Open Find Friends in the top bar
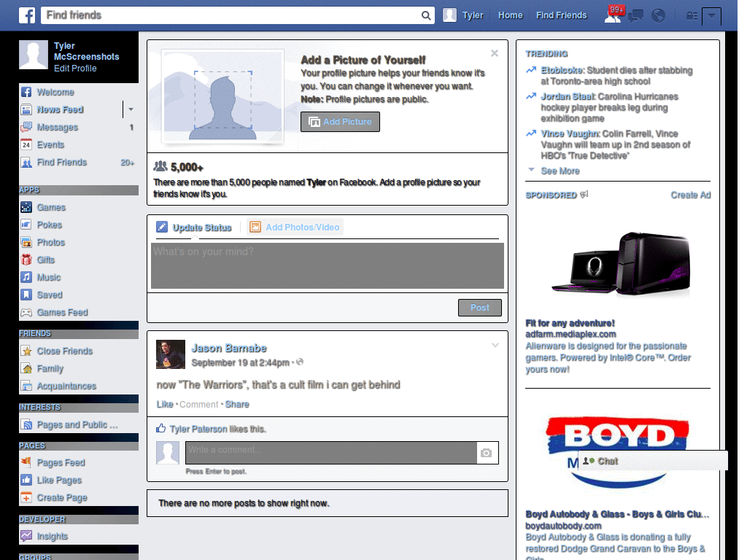The width and height of the screenshot is (747, 560). click(561, 15)
